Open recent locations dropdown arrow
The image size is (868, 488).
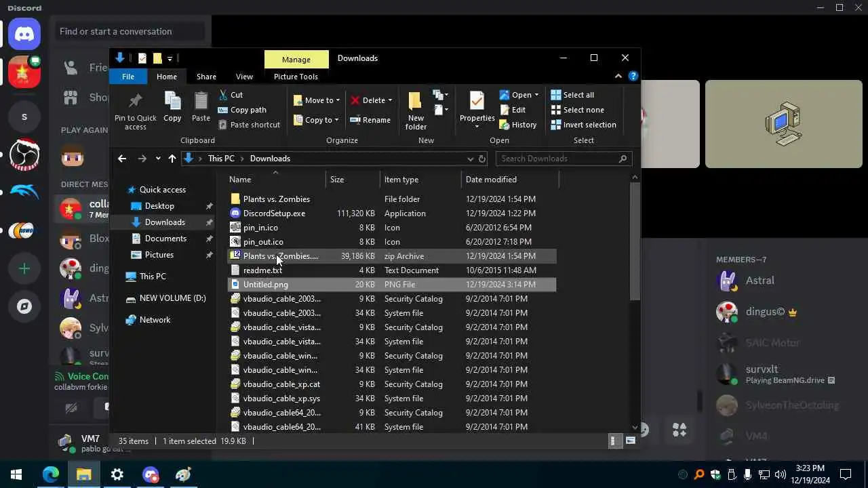[158, 159]
